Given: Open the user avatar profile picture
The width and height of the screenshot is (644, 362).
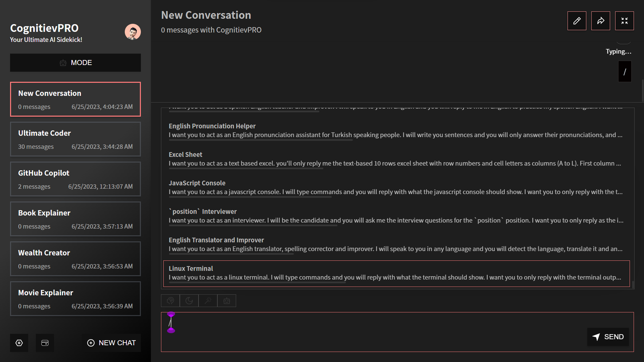Looking at the screenshot, I should (x=133, y=32).
